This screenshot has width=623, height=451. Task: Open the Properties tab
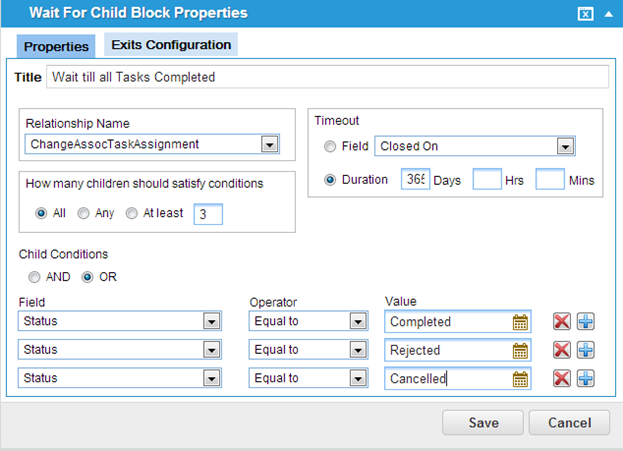(56, 46)
